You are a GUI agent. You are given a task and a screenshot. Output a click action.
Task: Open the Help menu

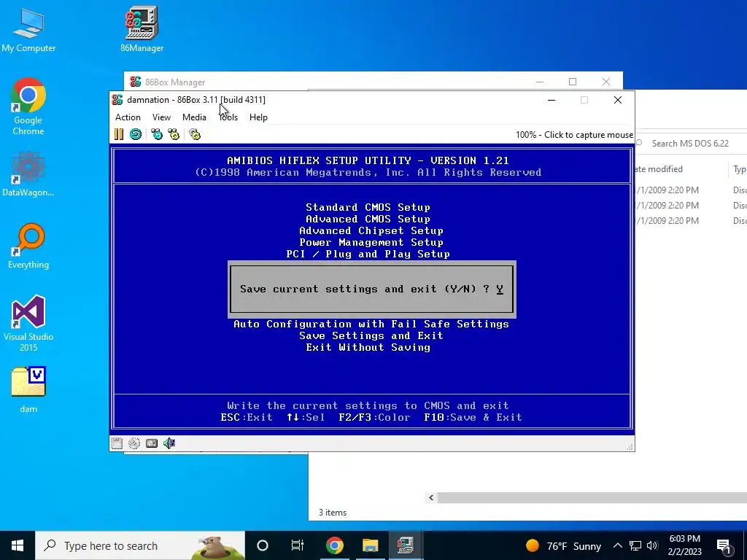[258, 117]
